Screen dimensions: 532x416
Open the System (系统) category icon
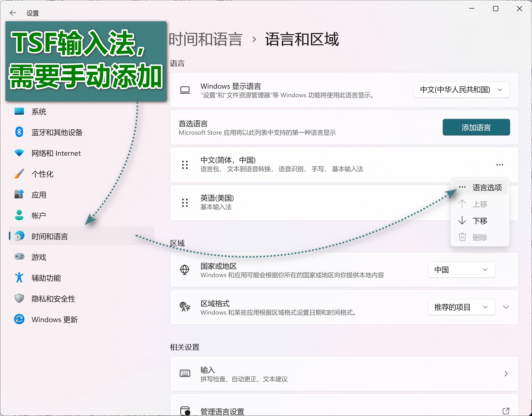(x=19, y=111)
